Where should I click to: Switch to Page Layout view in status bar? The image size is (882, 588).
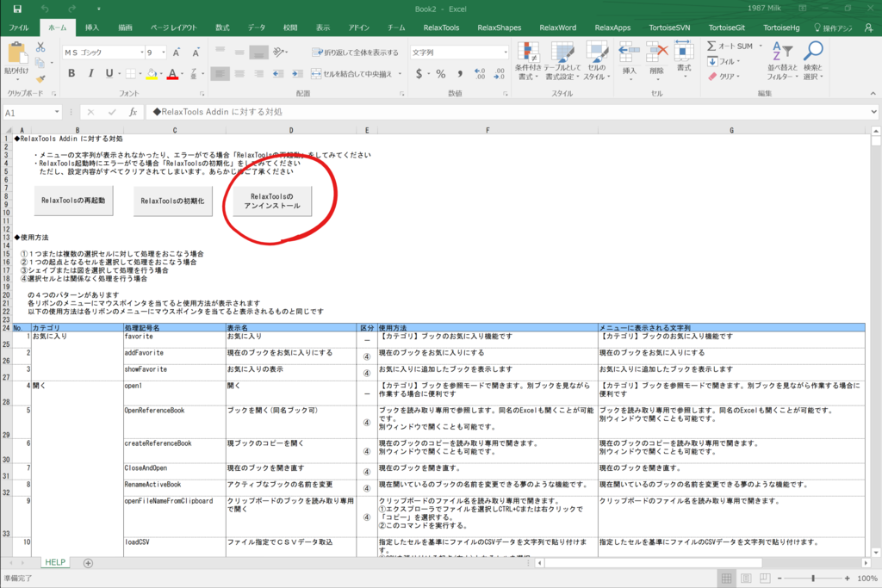[746, 578]
